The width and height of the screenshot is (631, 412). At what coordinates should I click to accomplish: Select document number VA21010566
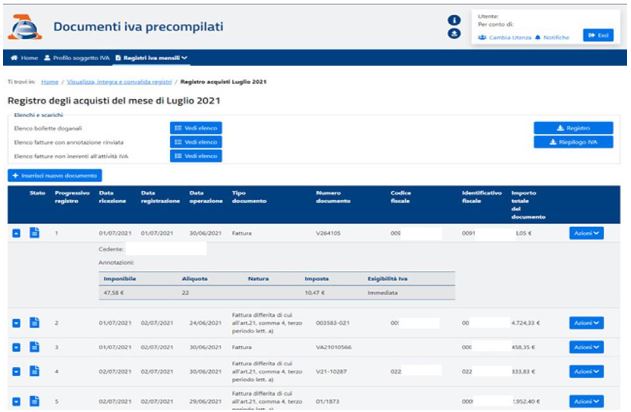coord(334,347)
